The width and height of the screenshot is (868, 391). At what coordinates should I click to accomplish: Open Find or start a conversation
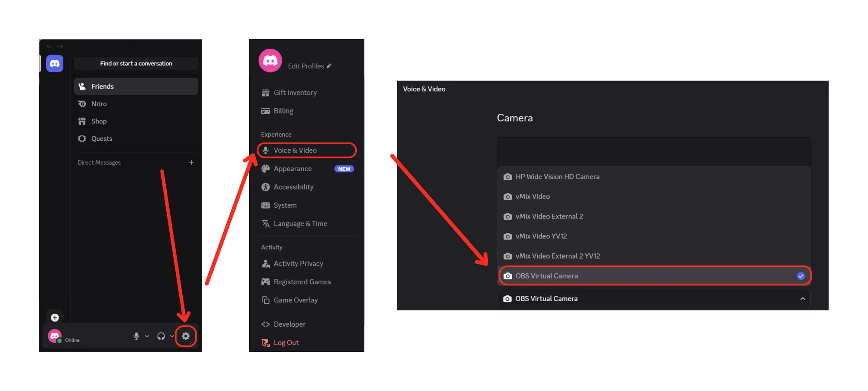tap(136, 63)
